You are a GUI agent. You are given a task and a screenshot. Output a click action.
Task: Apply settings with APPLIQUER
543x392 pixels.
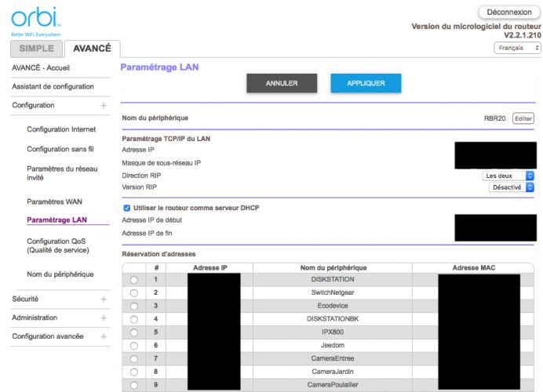[x=366, y=83]
